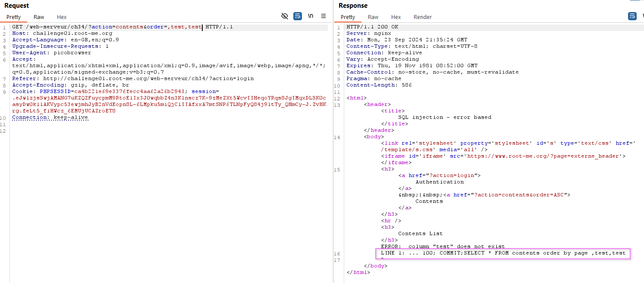This screenshot has width=644, height=283.
Task: Click the Accept-Language: en-GB header line
Action: tap(66, 40)
